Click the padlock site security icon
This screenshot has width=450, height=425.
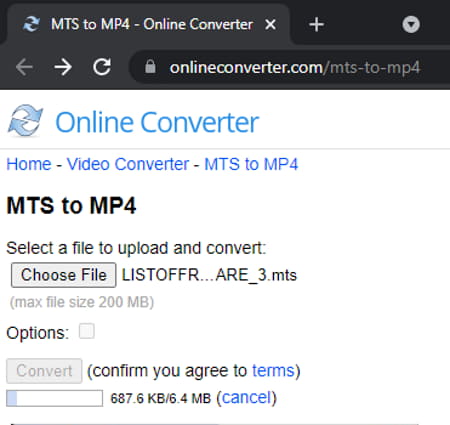click(x=150, y=67)
